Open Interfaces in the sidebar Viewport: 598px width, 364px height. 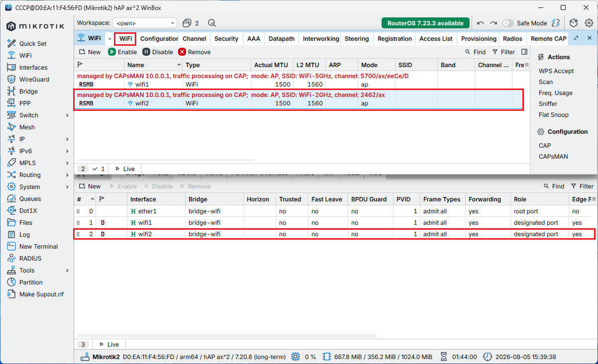click(x=33, y=67)
